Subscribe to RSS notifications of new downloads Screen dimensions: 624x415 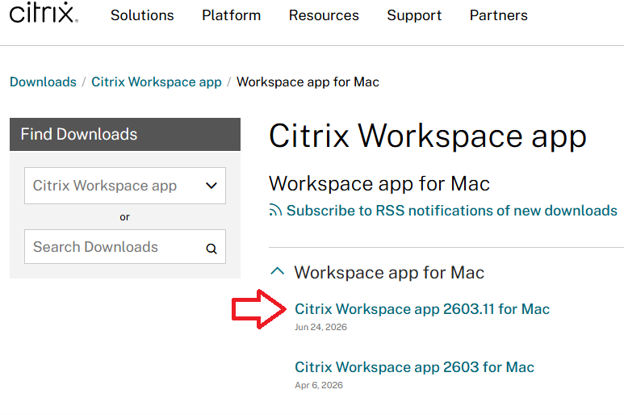coord(452,210)
